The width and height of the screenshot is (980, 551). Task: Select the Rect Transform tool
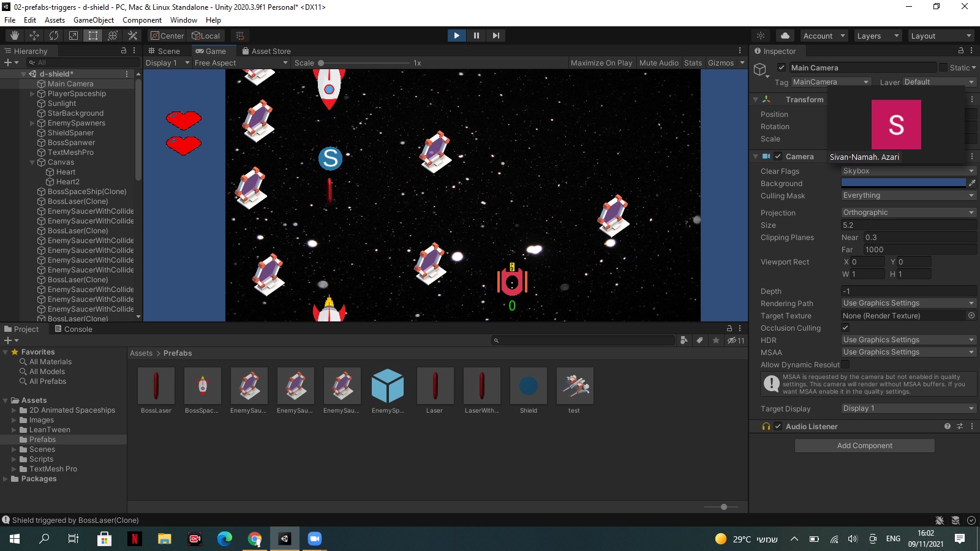tap(92, 36)
